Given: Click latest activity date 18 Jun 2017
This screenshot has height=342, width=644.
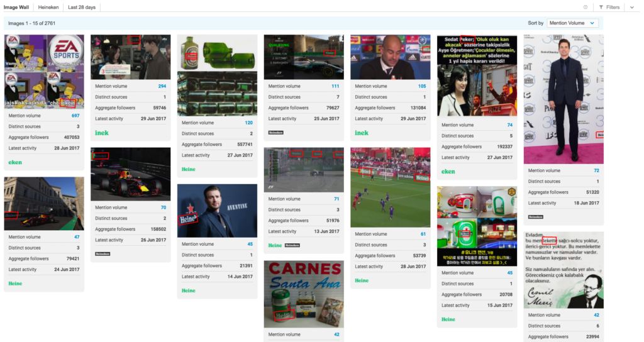Looking at the screenshot, I should (587, 203).
